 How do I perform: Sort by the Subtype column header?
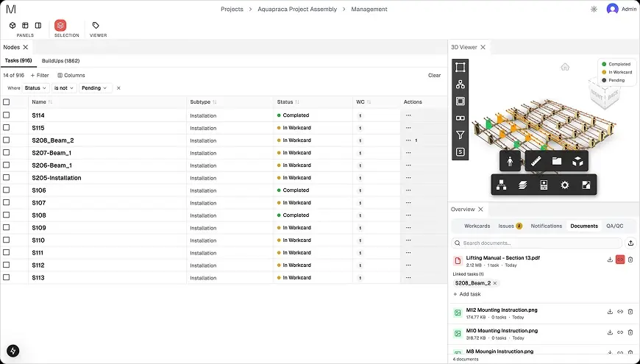(x=203, y=102)
